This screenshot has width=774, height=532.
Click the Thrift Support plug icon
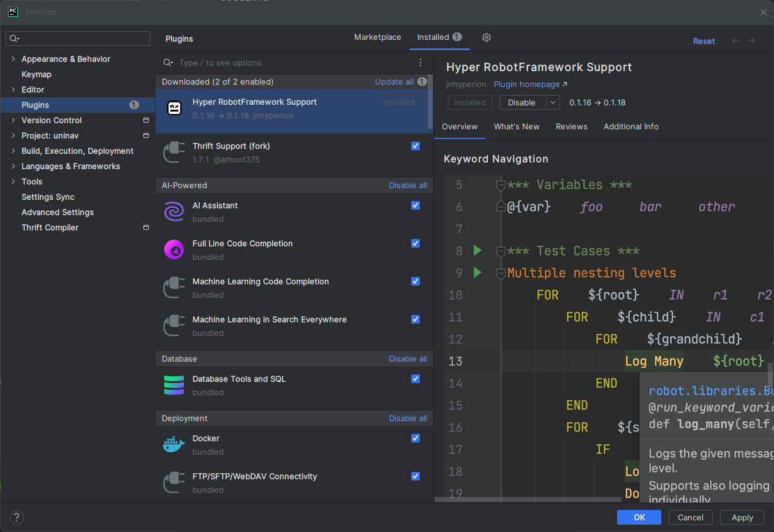pyautogui.click(x=174, y=153)
